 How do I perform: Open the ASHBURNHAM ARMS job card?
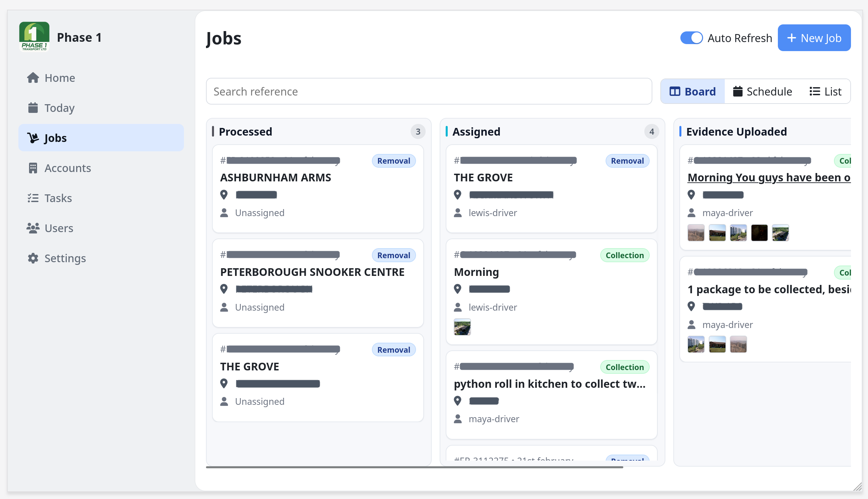point(275,178)
